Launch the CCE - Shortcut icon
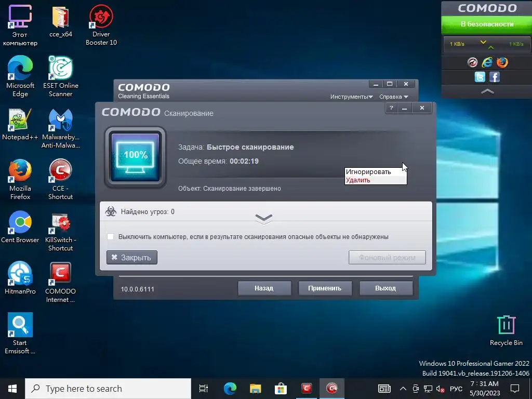Image resolution: width=532 pixels, height=399 pixels. 61,179
